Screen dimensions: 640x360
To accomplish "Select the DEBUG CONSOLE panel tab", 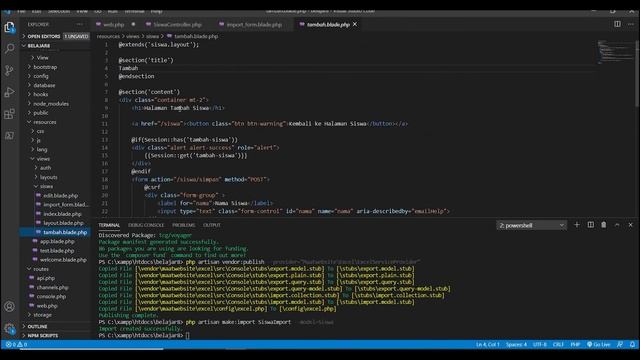I will 146,225.
